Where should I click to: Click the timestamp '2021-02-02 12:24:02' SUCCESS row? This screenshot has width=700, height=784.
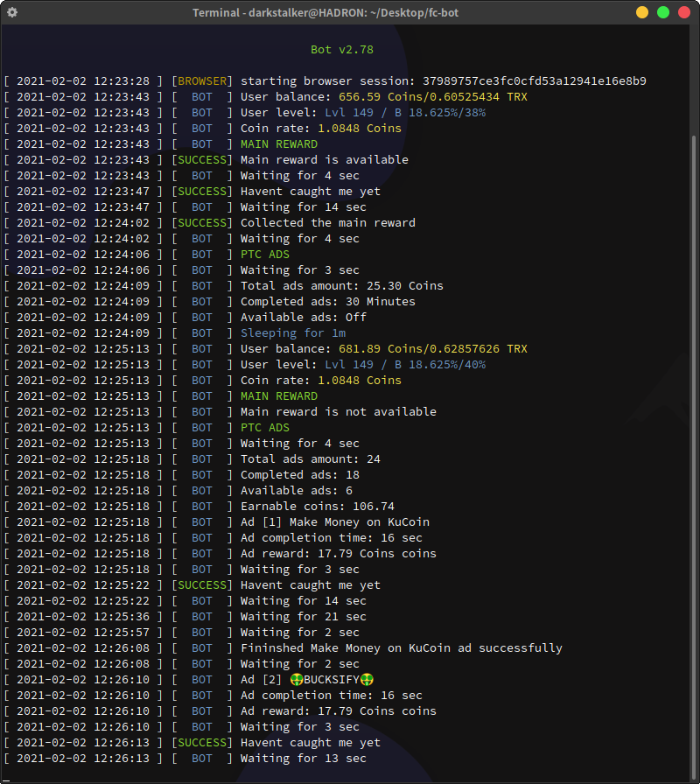tap(83, 223)
